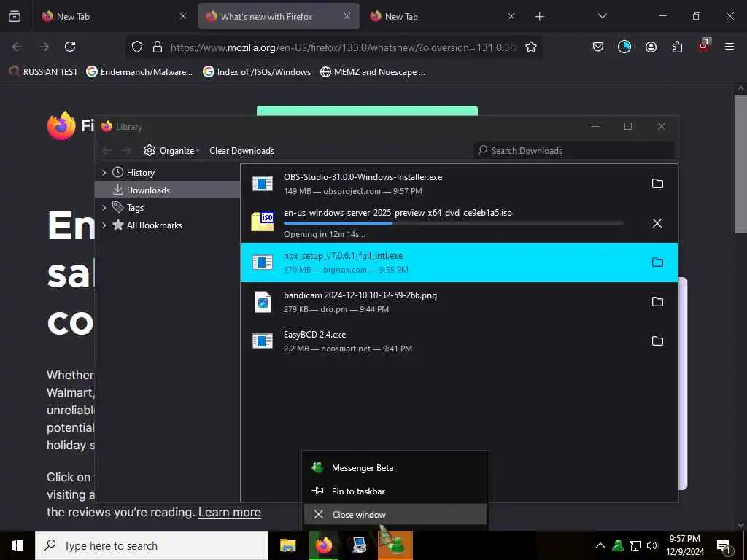This screenshot has height=560, width=747.
Task: Open Save to Pocket icon
Action: point(598,47)
